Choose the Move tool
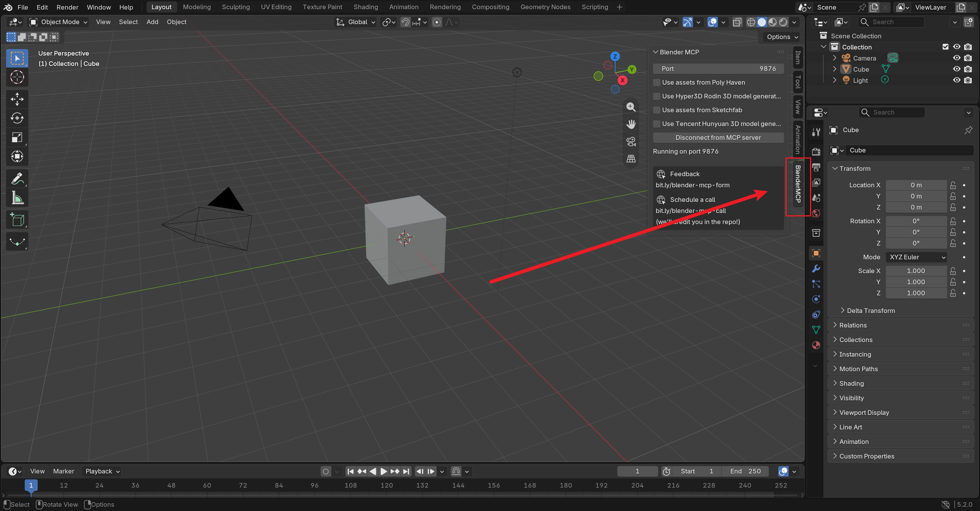Screen dimensions: 980x511 (17, 99)
